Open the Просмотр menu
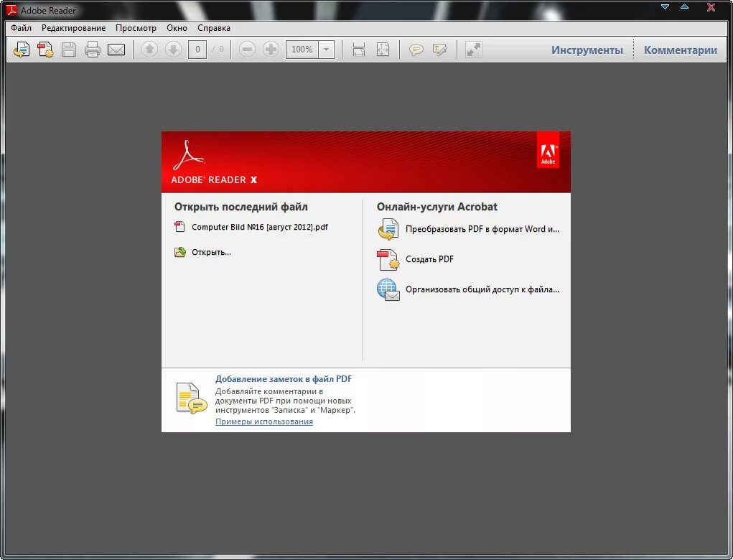 (136, 28)
